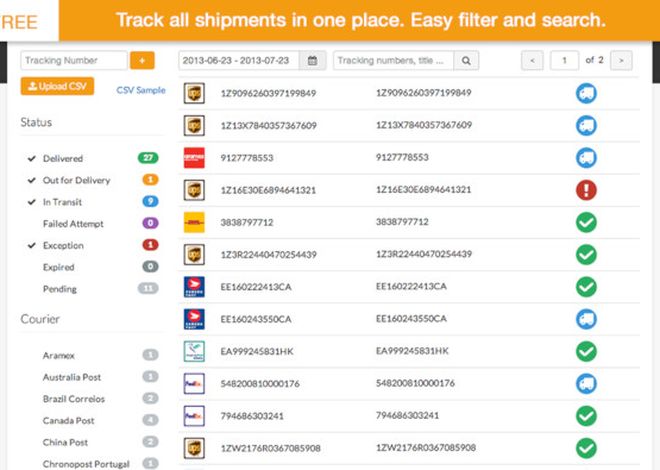Click the magnifier search icon
Viewport: 660px width, 470px height.
pyautogui.click(x=466, y=61)
